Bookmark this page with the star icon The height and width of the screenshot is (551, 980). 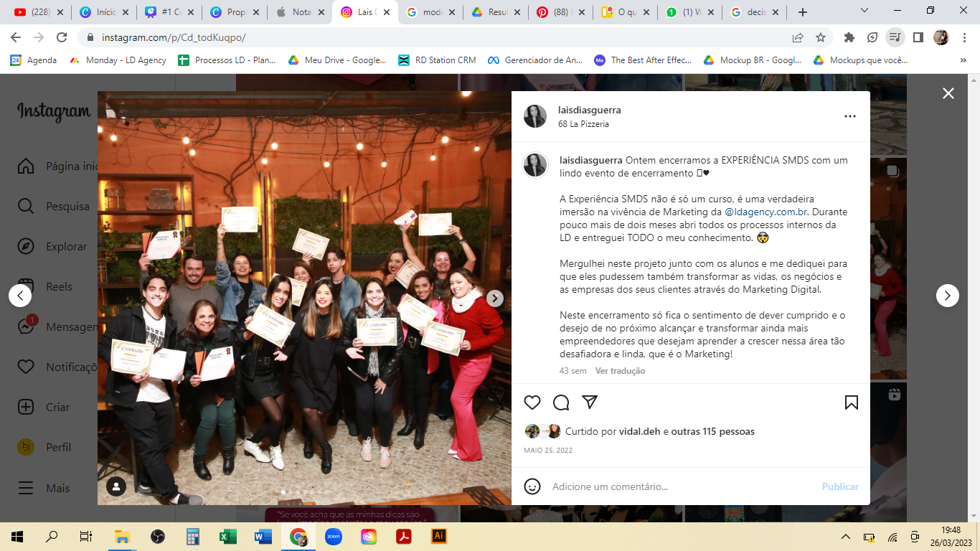click(821, 37)
